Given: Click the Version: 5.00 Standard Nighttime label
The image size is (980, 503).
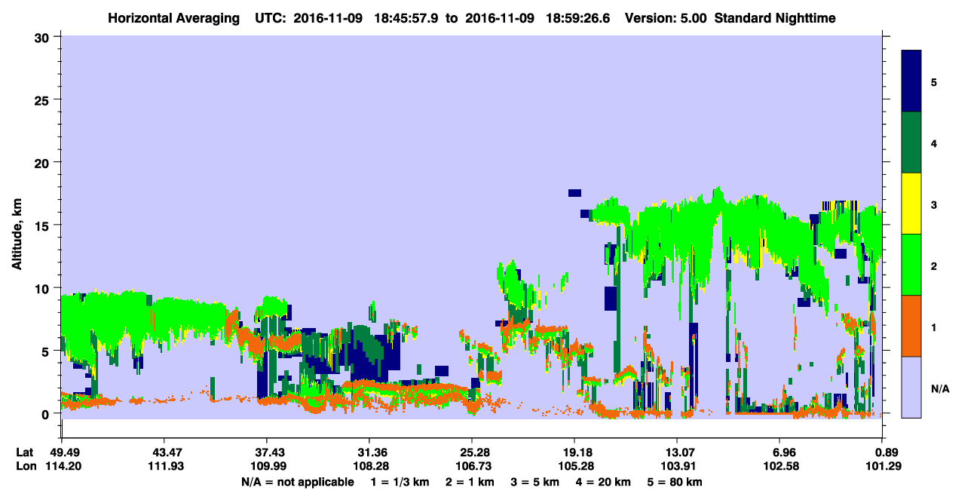Looking at the screenshot, I should click(730, 17).
